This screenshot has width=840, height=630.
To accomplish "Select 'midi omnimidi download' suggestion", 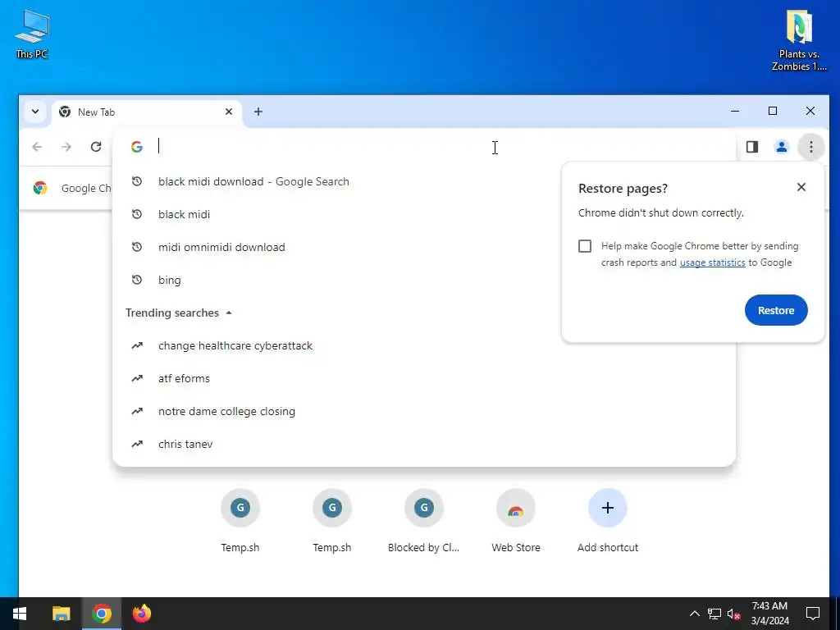I will [424, 247].
